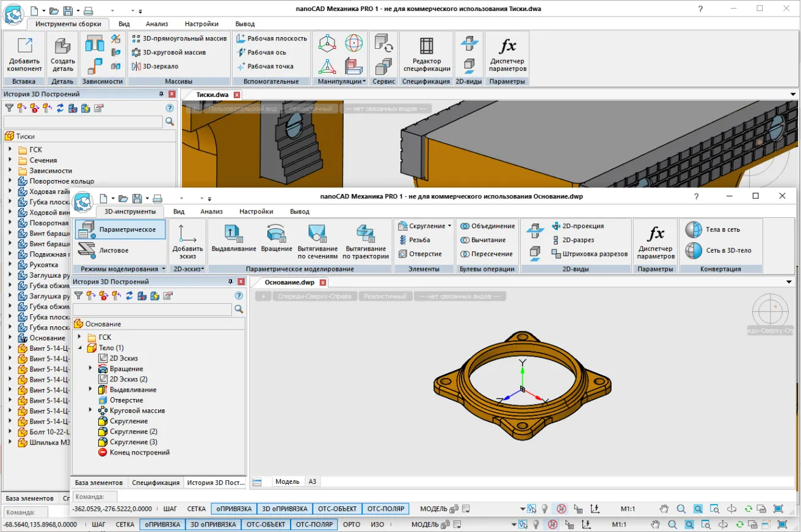Image resolution: width=801 pixels, height=532 pixels.
Task: Enable ОРТО mode in bottom status bar
Action: (x=351, y=524)
